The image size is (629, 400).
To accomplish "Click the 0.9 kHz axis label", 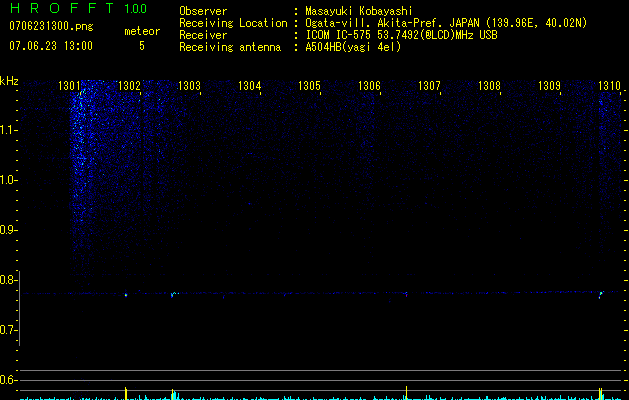I will point(7,230).
